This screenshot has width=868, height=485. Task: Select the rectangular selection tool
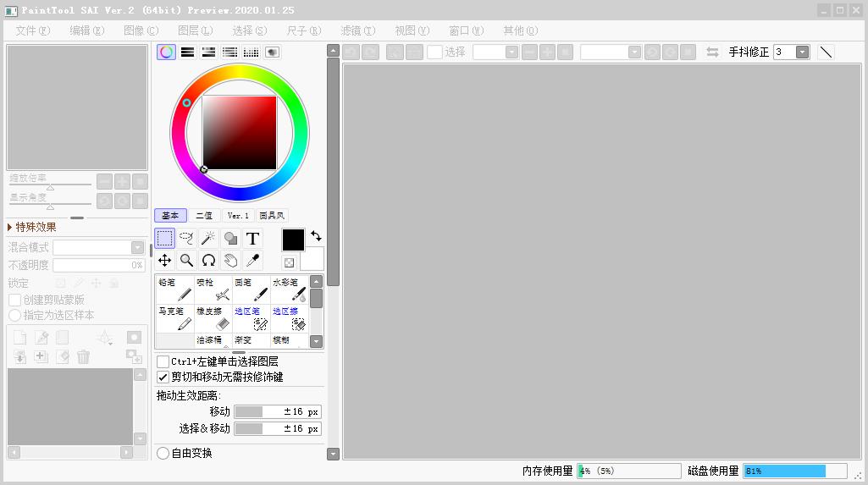click(164, 239)
